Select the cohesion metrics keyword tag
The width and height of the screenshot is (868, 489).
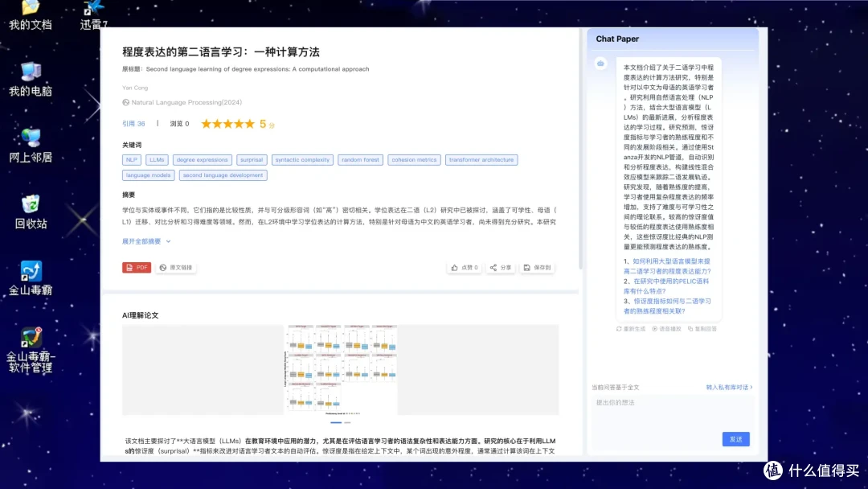coord(414,160)
